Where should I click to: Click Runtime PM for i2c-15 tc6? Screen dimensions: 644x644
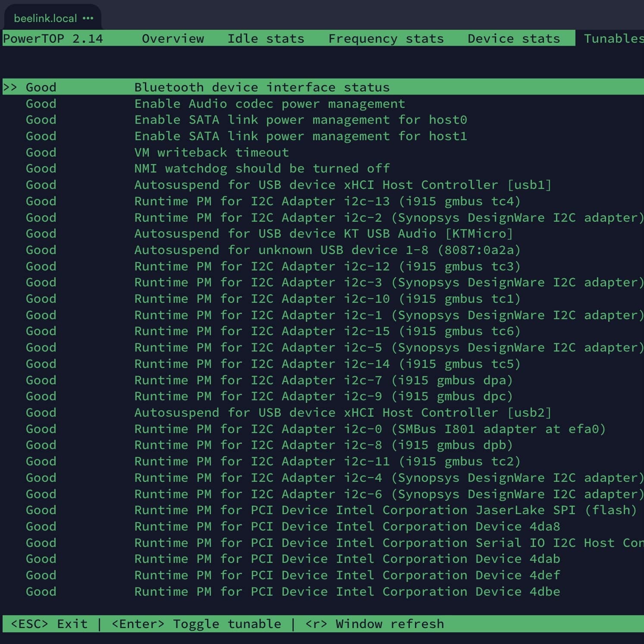click(327, 331)
